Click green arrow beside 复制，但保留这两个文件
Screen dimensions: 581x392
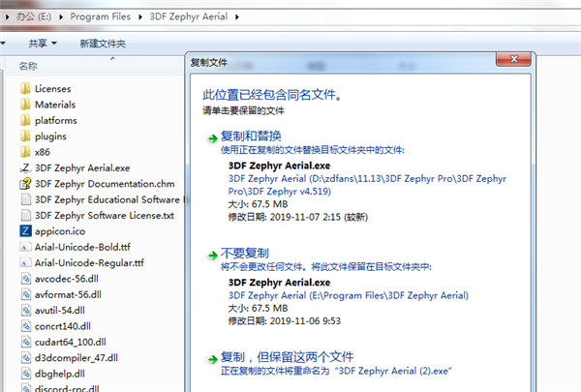click(212, 359)
